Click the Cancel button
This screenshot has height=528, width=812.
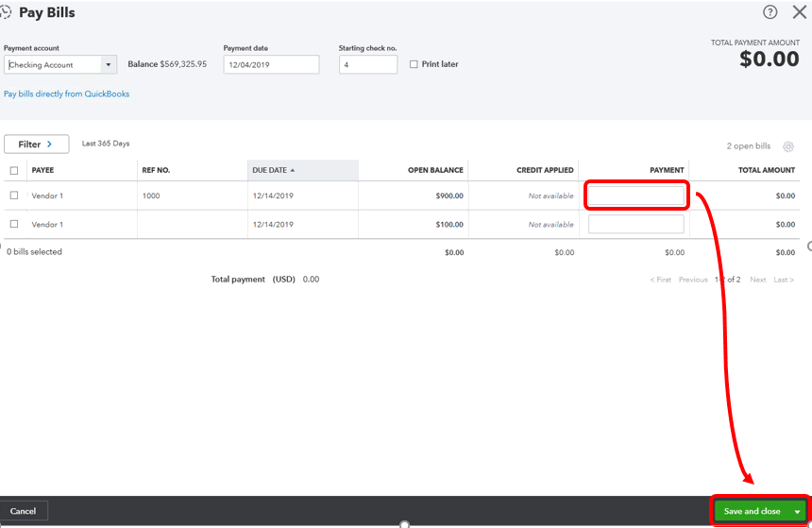point(24,511)
